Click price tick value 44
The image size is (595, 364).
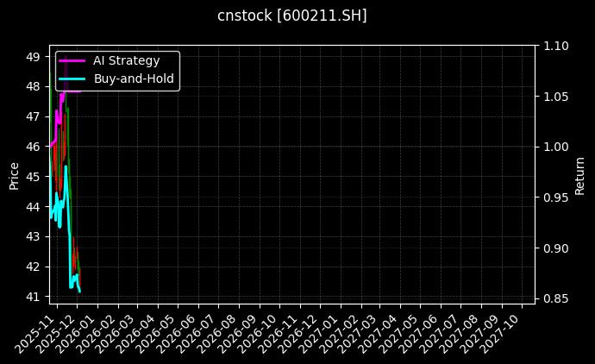pyautogui.click(x=33, y=206)
